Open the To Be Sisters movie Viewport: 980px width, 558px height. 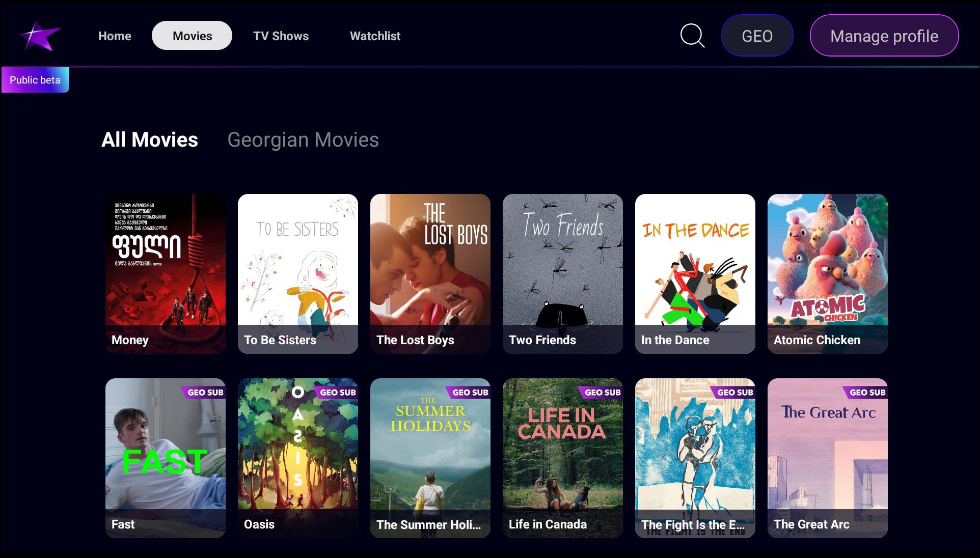pos(298,274)
